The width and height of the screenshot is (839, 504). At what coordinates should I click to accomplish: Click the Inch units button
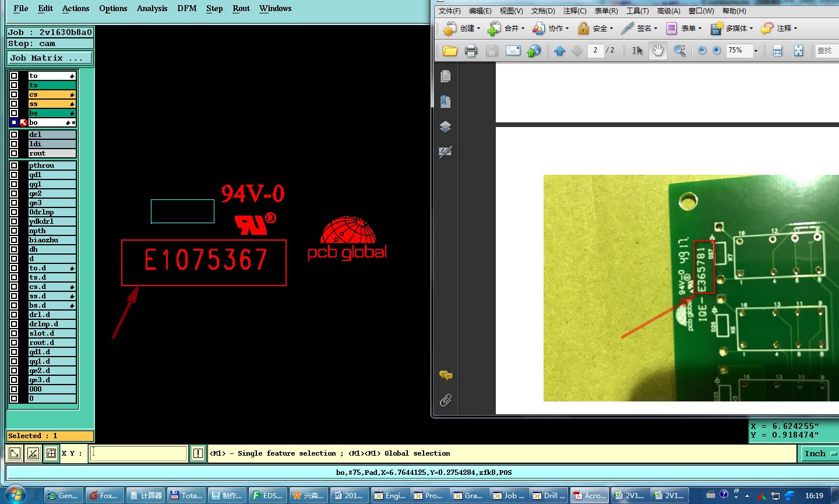tap(820, 453)
